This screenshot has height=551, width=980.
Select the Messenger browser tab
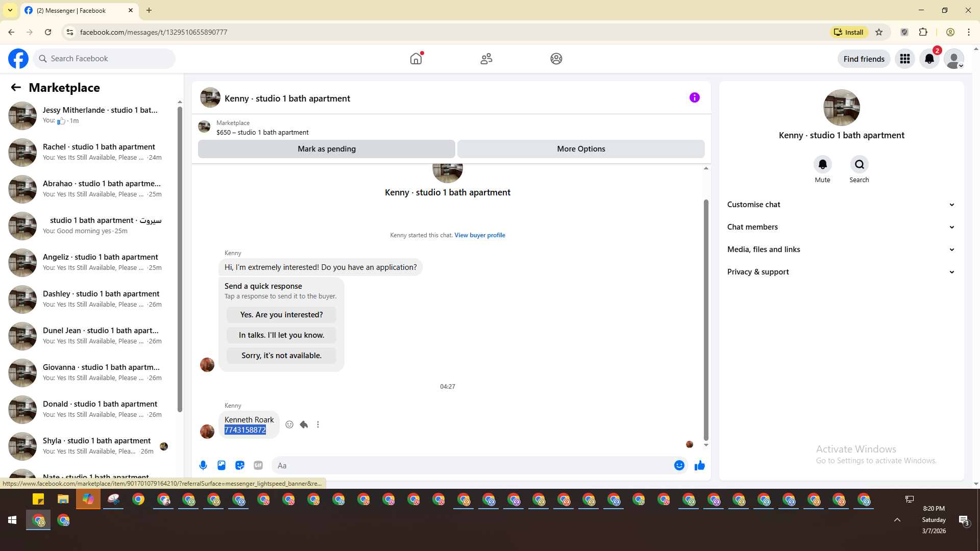[79, 10]
